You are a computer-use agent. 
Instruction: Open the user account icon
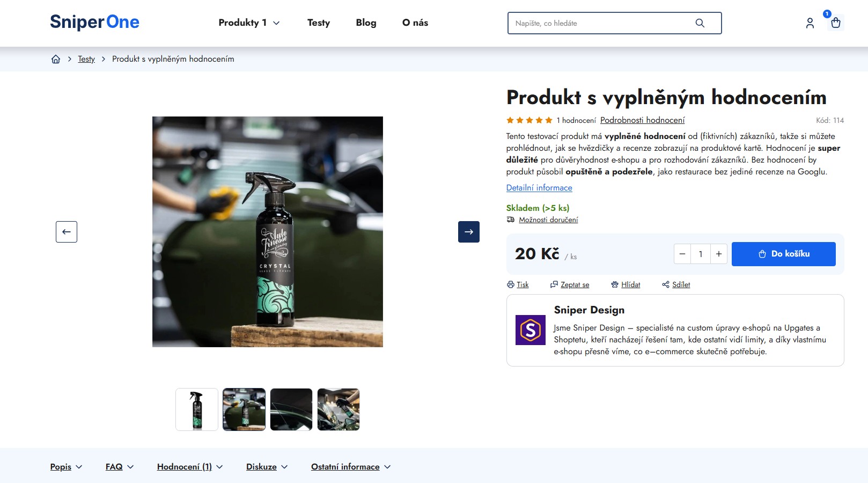point(810,23)
